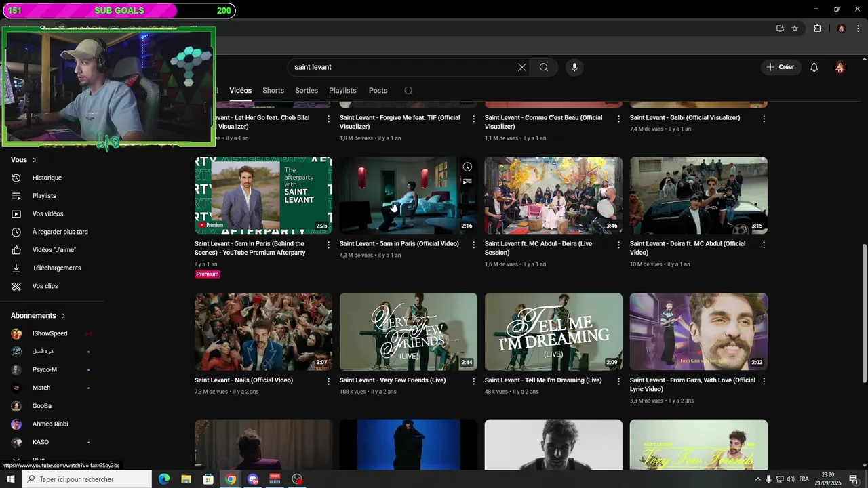Switch to the Playlists tab
This screenshot has width=868, height=488.
(342, 91)
